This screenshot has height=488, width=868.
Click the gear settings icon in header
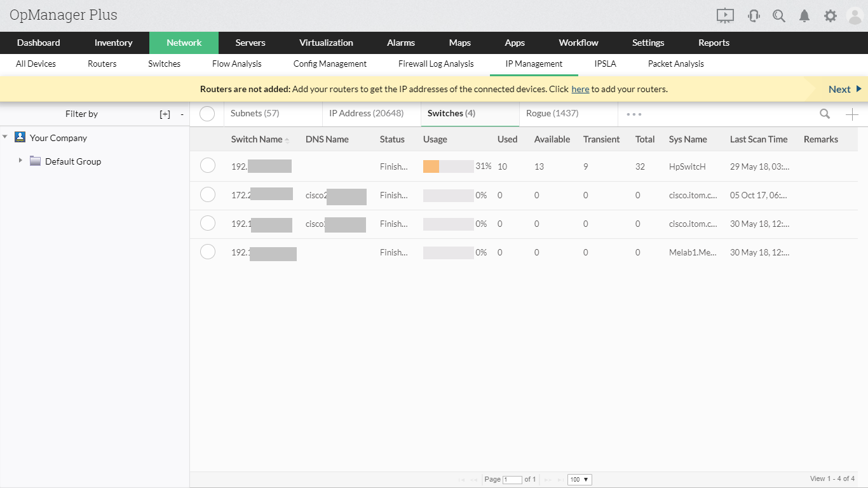[831, 16]
